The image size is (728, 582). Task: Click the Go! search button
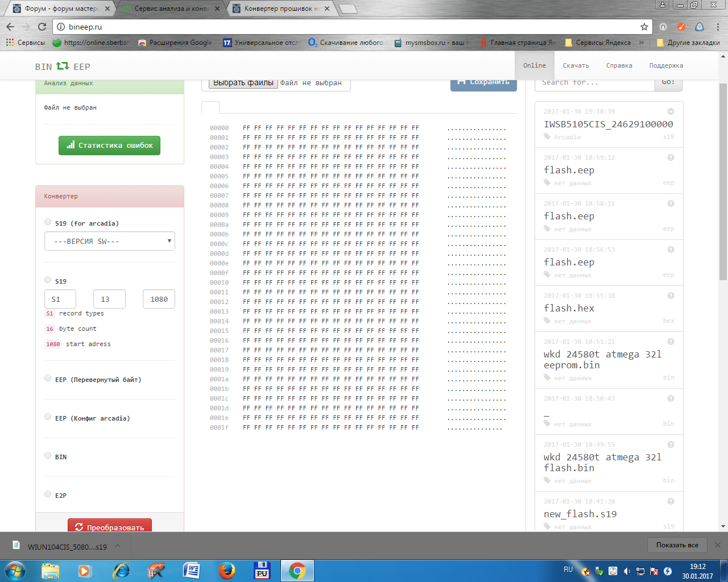point(668,83)
